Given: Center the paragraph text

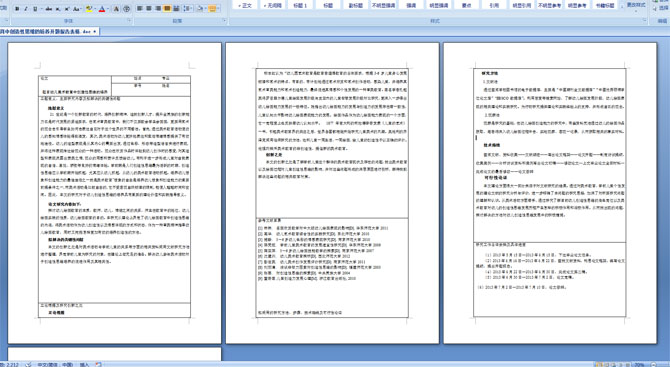Looking at the screenshot, I should tap(149, 9).
